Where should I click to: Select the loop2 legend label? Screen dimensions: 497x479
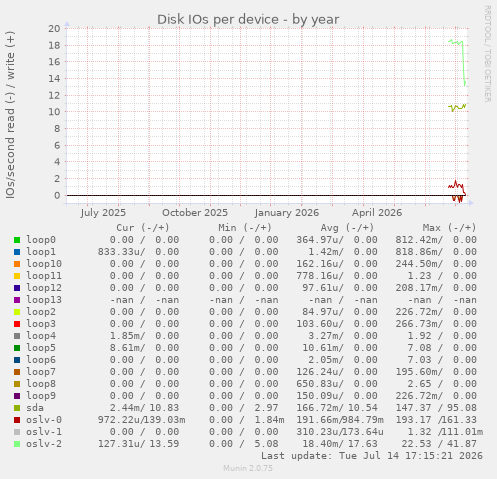[41, 312]
